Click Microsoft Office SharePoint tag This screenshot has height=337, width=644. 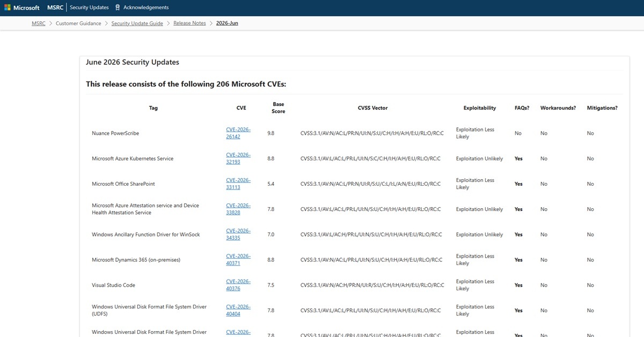click(x=123, y=184)
